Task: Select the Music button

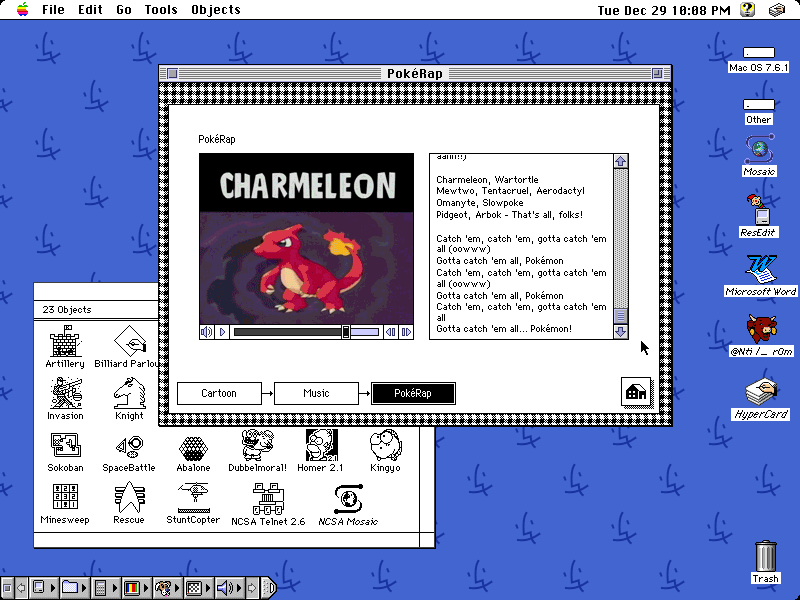Action: point(317,393)
